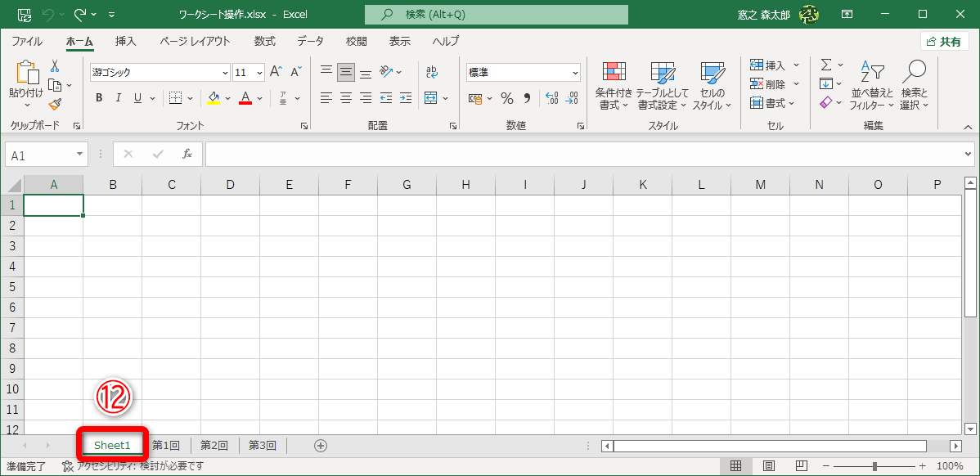Switch to the Page Layout tab
Image resolution: width=980 pixels, height=476 pixels.
coord(195,41)
